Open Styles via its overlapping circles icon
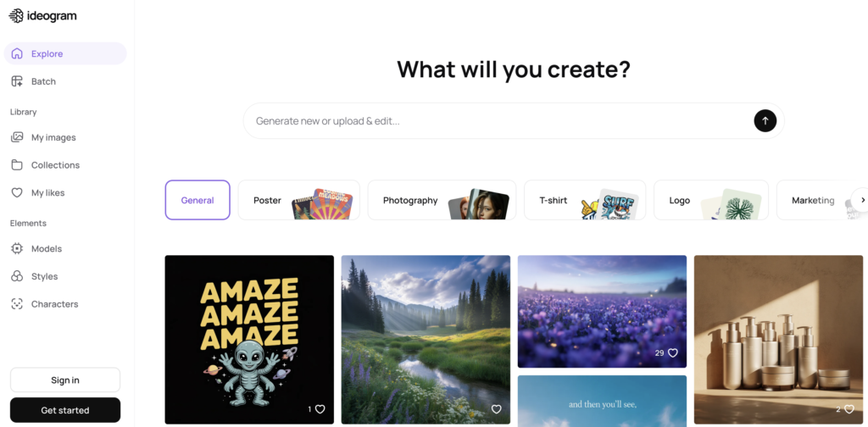868x427 pixels. click(x=17, y=276)
